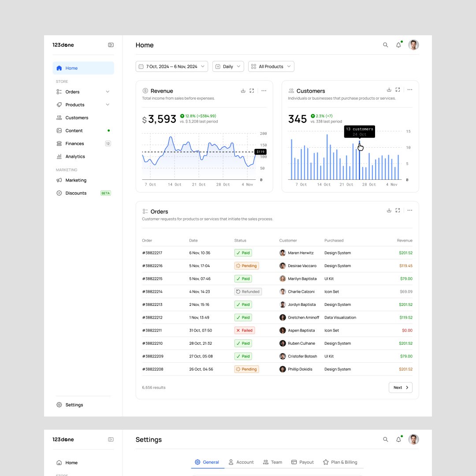Download the Customers card data
476x476 pixels.
pos(389,89)
